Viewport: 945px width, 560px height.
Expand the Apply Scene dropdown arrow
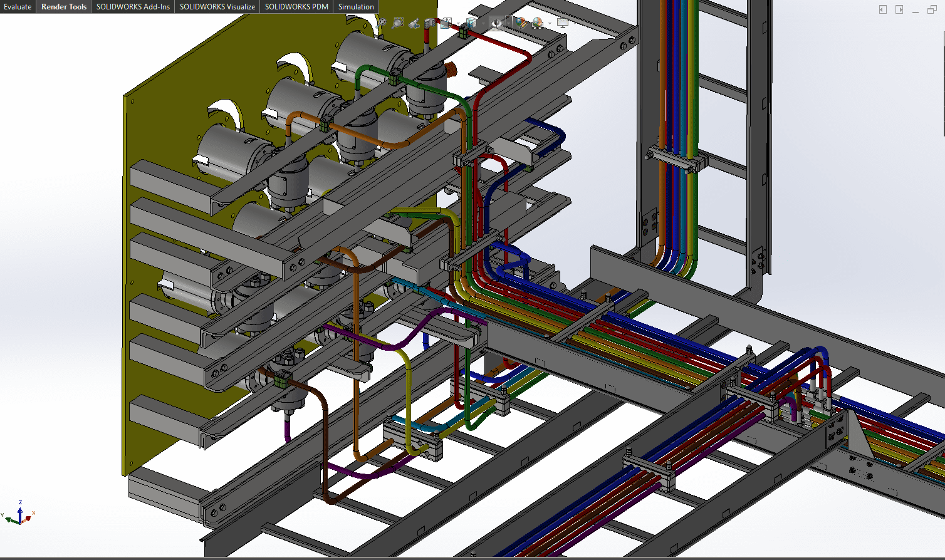pyautogui.click(x=550, y=24)
